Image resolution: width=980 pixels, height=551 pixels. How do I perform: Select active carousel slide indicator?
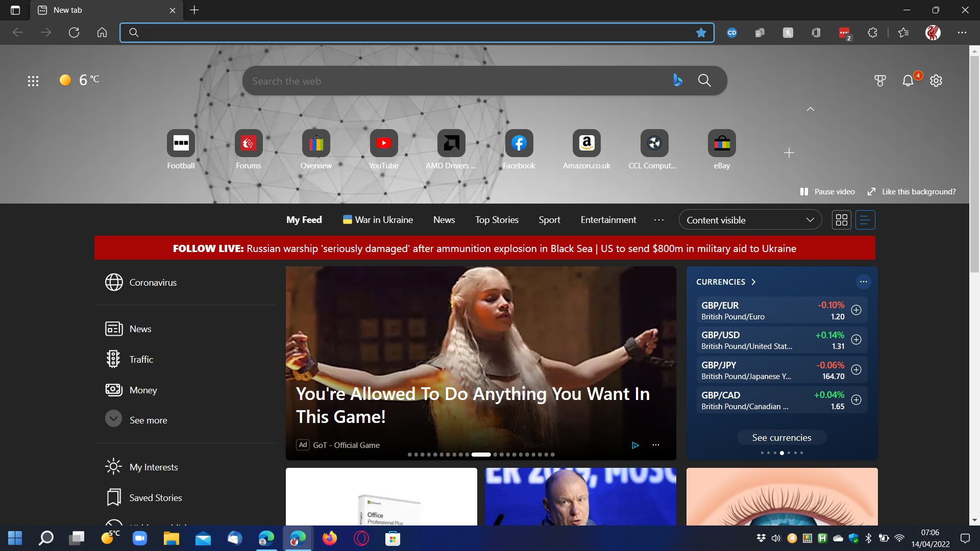pyautogui.click(x=481, y=454)
